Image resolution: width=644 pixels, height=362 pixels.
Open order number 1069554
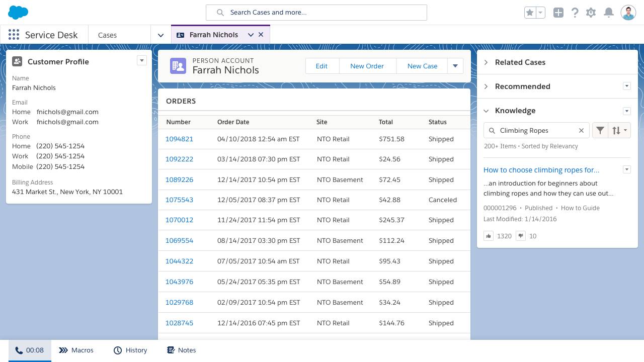pos(179,241)
